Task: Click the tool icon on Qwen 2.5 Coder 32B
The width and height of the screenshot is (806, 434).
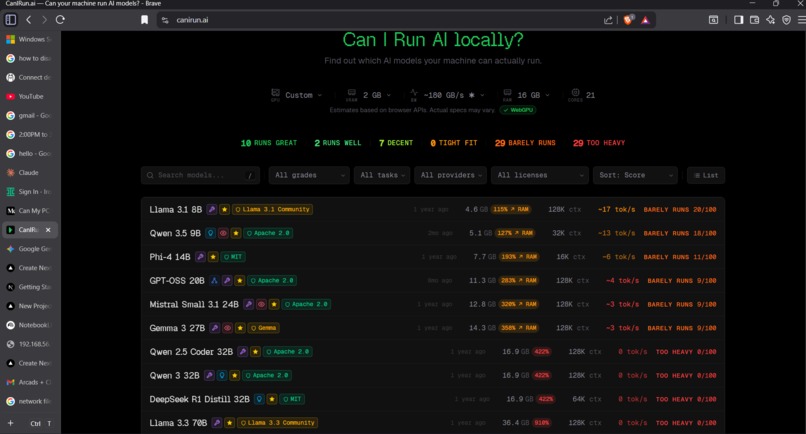Action: point(243,351)
